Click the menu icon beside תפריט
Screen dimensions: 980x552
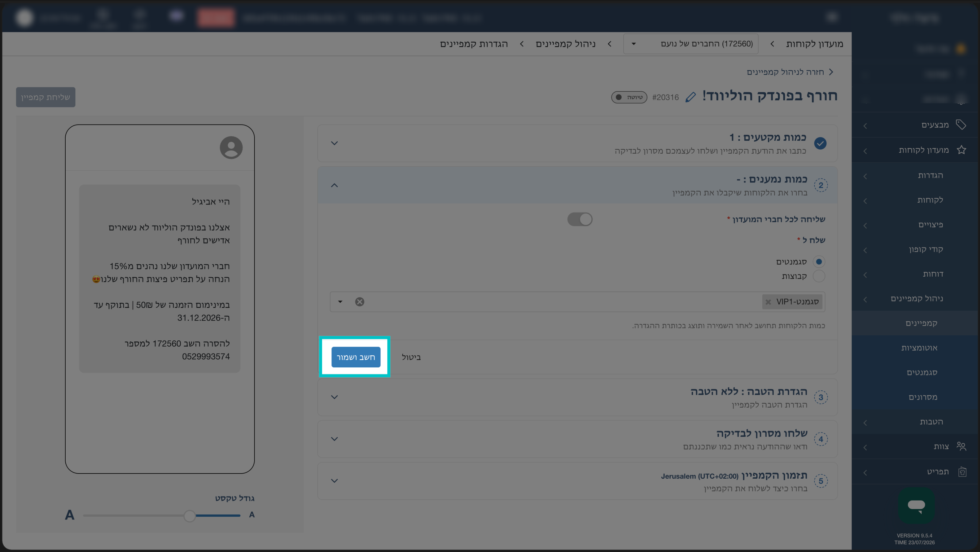[962, 472]
